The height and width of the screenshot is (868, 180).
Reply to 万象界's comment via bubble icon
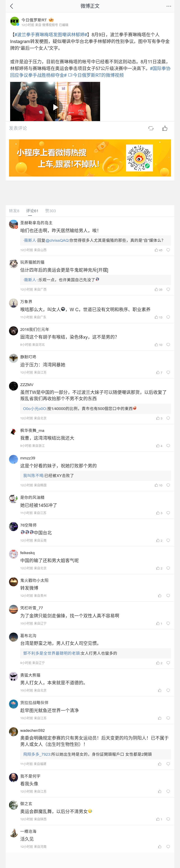tap(168, 317)
